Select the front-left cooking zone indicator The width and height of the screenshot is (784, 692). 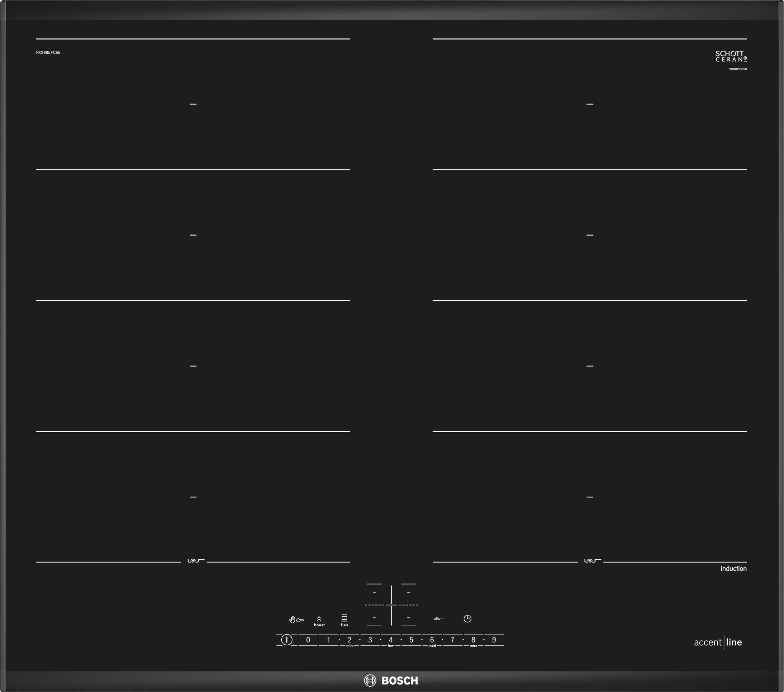tap(374, 618)
